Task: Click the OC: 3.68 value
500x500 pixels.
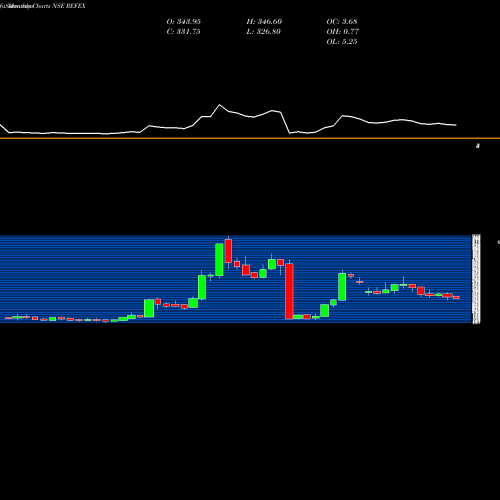Action: pos(342,22)
